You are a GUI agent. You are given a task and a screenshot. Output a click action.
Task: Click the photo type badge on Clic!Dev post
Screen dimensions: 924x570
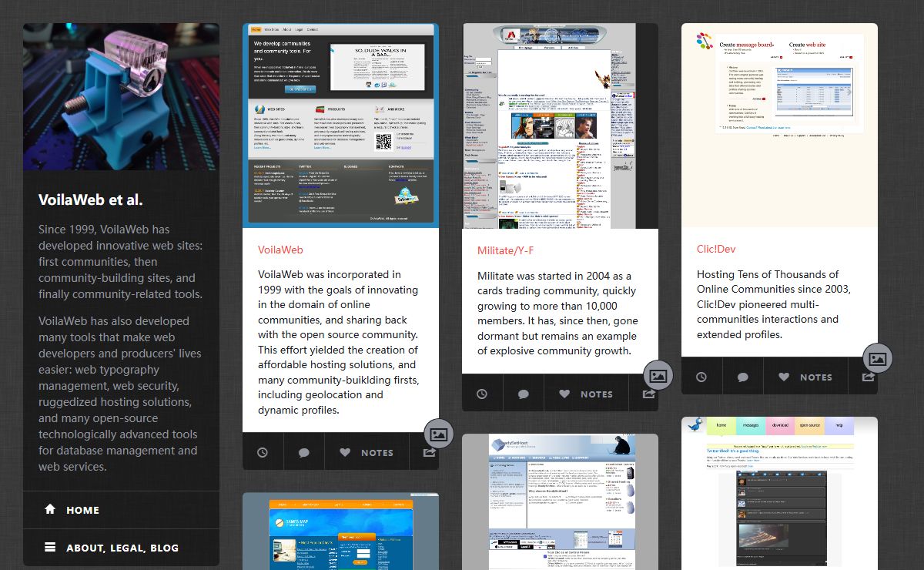coord(878,358)
